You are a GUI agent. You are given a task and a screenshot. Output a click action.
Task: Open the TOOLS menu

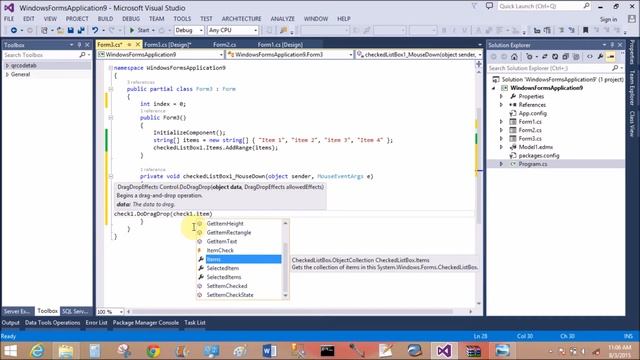point(182,19)
